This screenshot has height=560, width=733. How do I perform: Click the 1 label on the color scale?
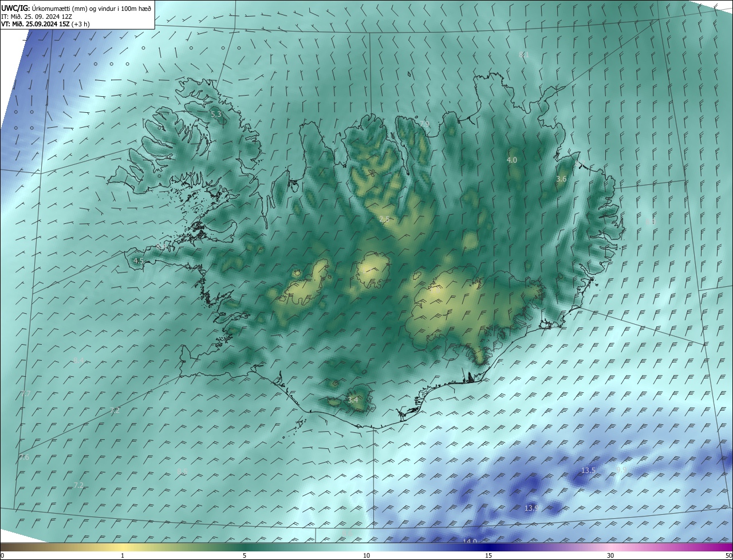pyautogui.click(x=123, y=555)
